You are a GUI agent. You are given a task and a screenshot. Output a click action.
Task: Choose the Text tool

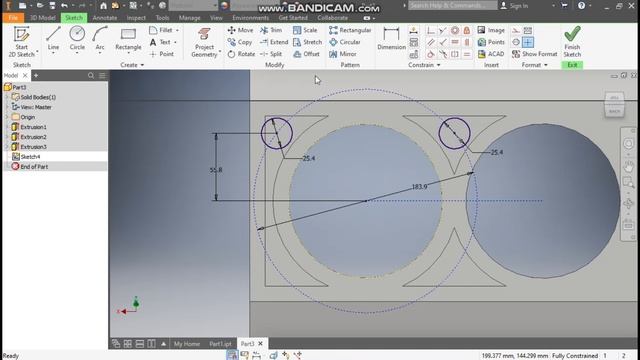(x=160, y=42)
